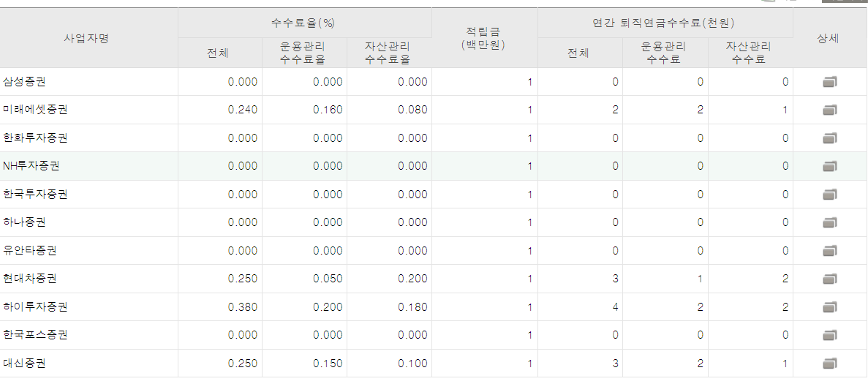Select the 대신증권 company name
This screenshot has width=868, height=384.
(x=24, y=364)
